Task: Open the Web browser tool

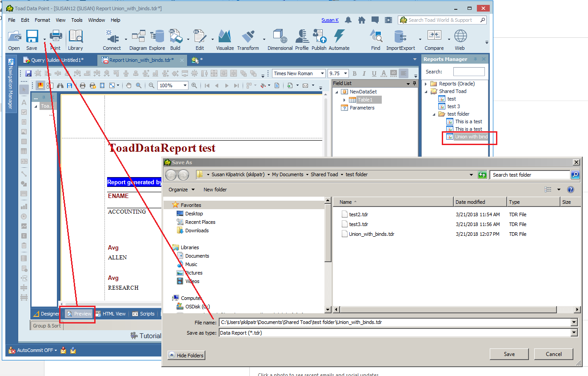Action: point(460,40)
